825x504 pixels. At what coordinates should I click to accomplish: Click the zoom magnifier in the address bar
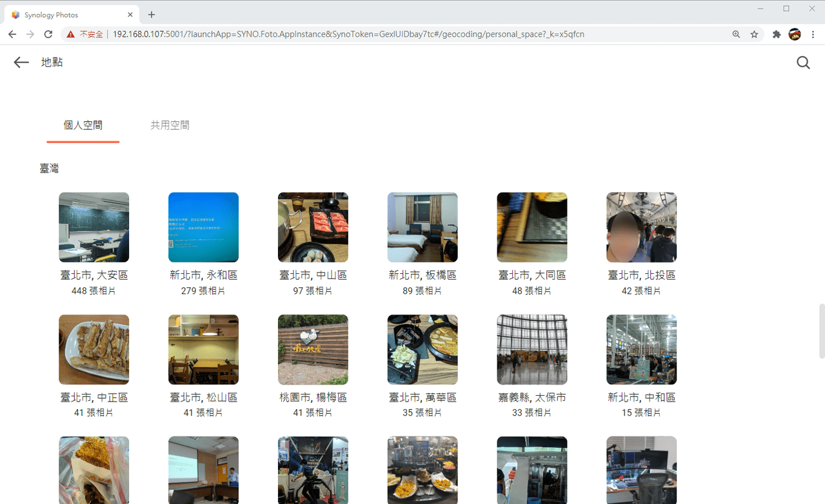point(736,34)
